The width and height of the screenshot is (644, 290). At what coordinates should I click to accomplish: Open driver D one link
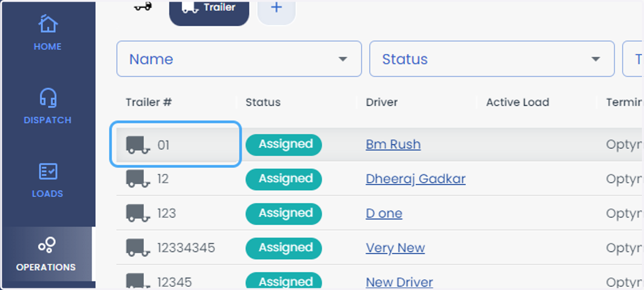click(384, 213)
